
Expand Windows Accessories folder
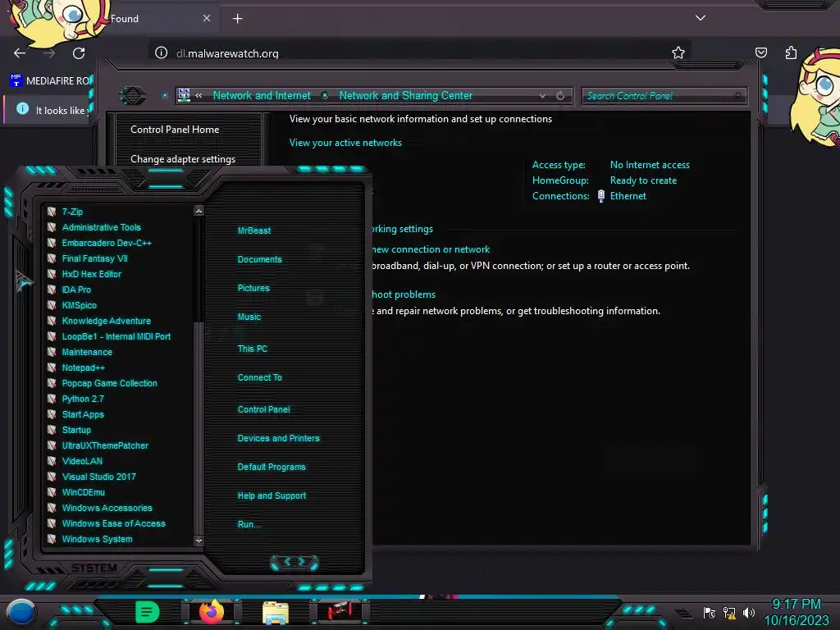click(107, 507)
